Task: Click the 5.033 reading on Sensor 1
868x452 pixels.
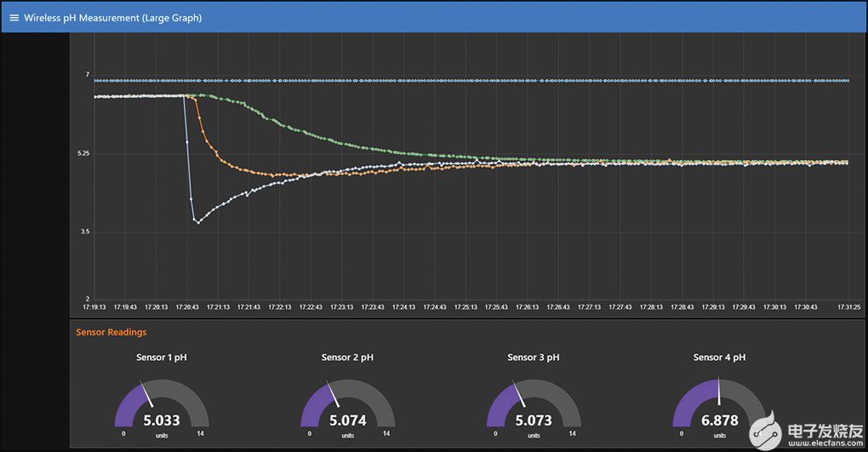Action: pos(162,421)
